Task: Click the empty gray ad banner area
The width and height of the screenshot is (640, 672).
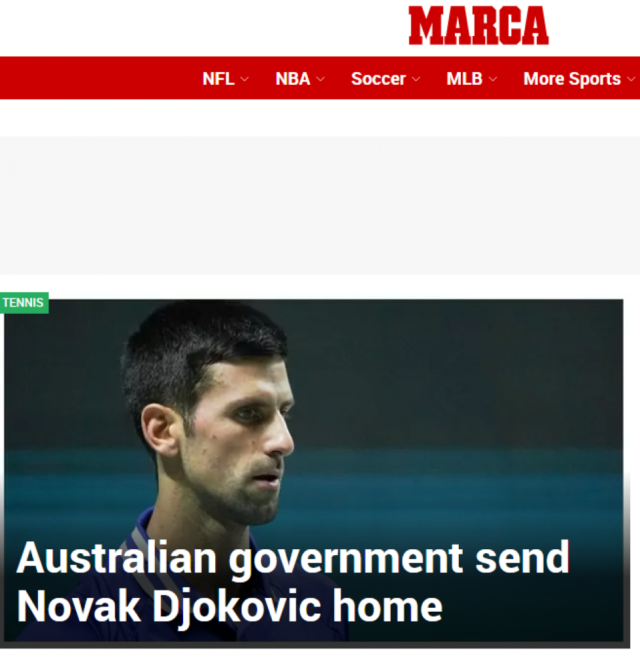Action: point(320,205)
